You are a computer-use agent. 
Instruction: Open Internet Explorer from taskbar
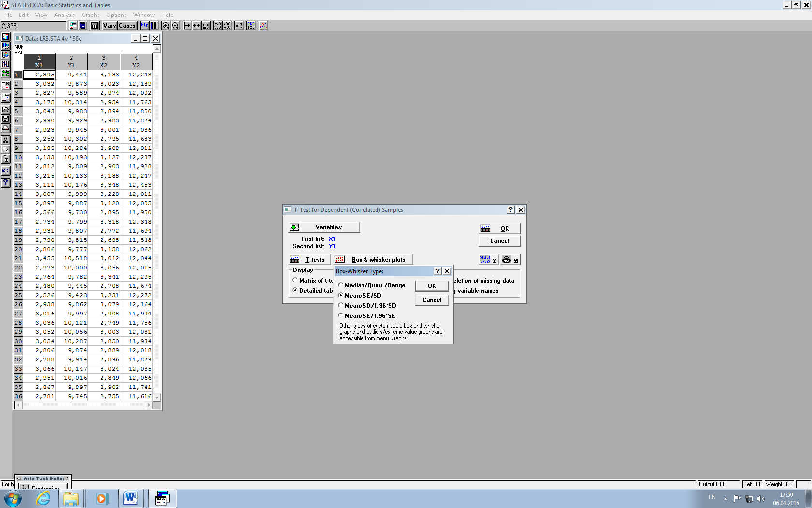pyautogui.click(x=43, y=498)
